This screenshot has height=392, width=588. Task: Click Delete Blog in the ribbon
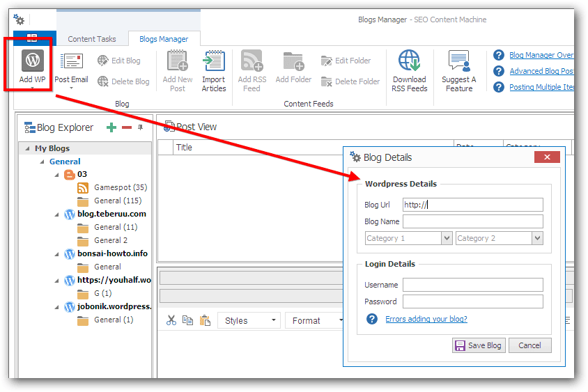pyautogui.click(x=123, y=81)
